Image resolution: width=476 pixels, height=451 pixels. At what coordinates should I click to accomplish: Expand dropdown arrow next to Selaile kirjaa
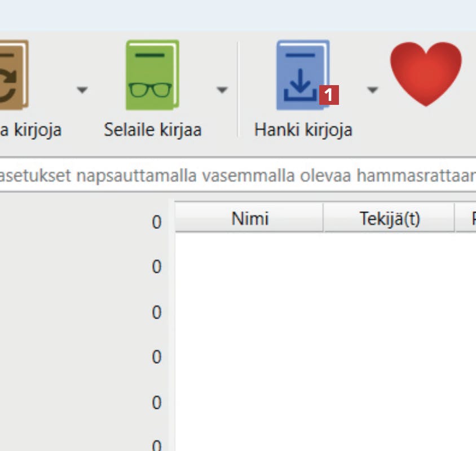[222, 90]
